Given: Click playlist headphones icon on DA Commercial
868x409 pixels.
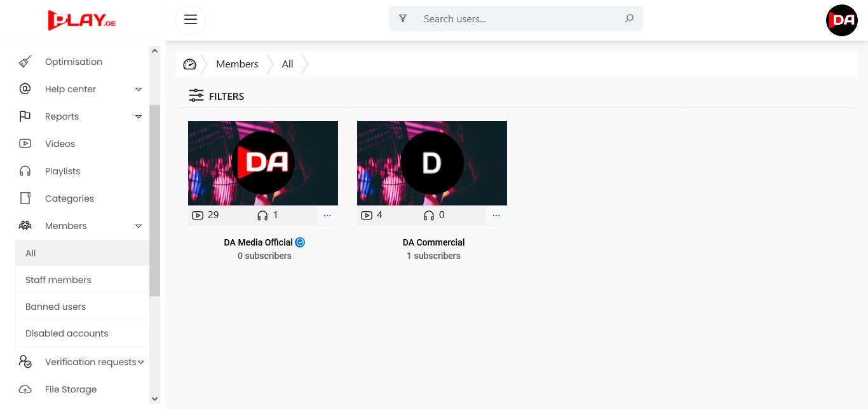Looking at the screenshot, I should pos(429,216).
